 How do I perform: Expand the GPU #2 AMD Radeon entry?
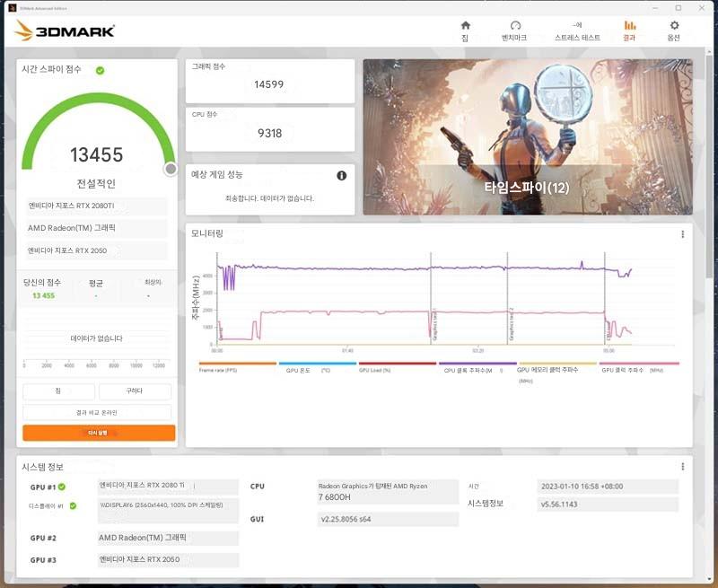168,538
